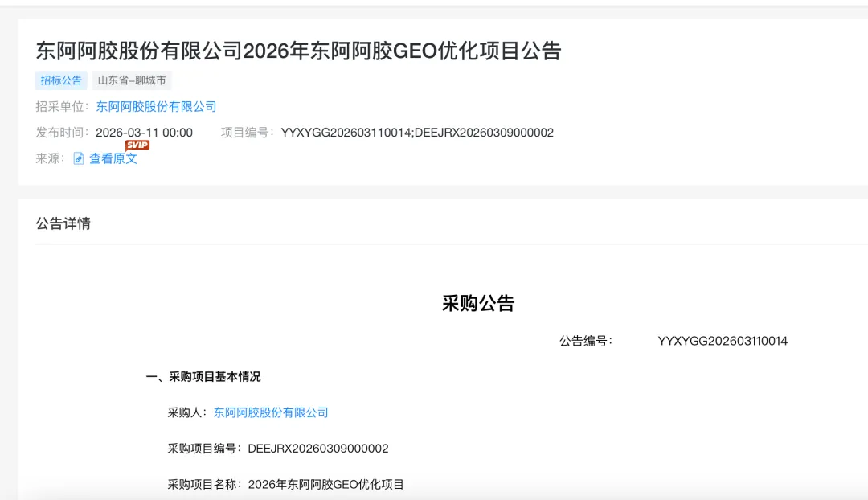Click the 发布时间 label
This screenshot has width=868, height=500.
[62, 133]
